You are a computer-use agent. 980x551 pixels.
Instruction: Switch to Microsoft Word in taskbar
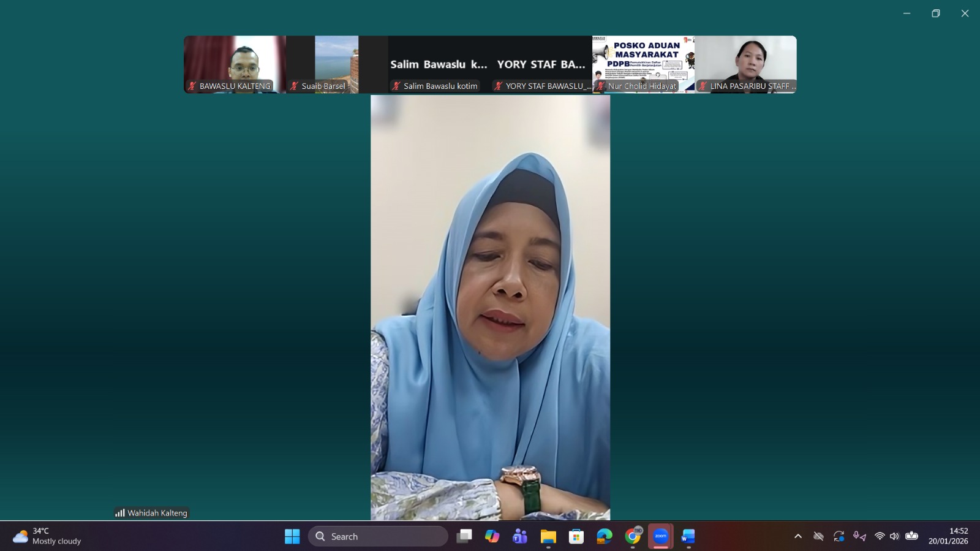(688, 536)
